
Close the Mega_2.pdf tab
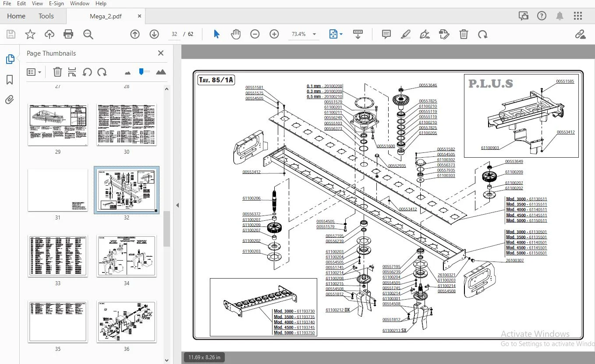pos(140,16)
